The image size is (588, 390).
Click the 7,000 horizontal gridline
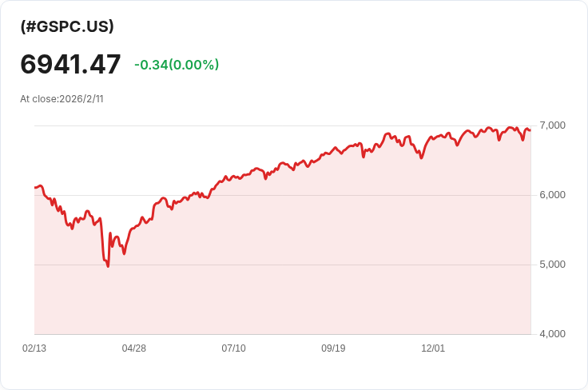[x=283, y=126]
